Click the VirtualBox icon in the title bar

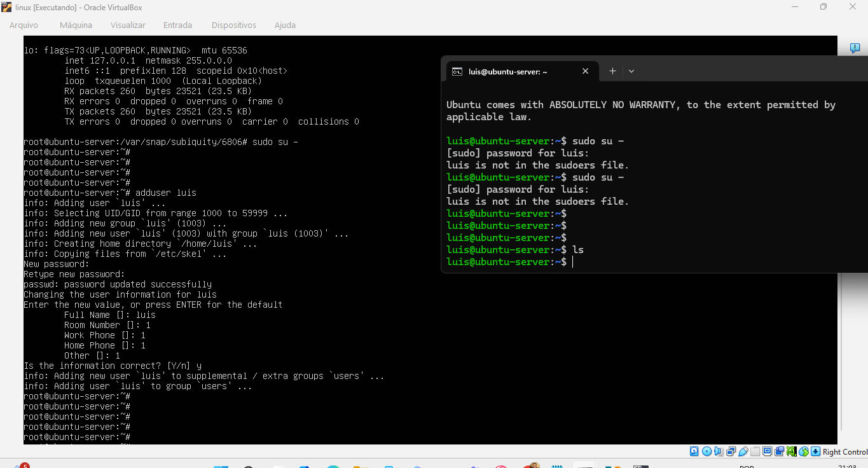(7, 7)
